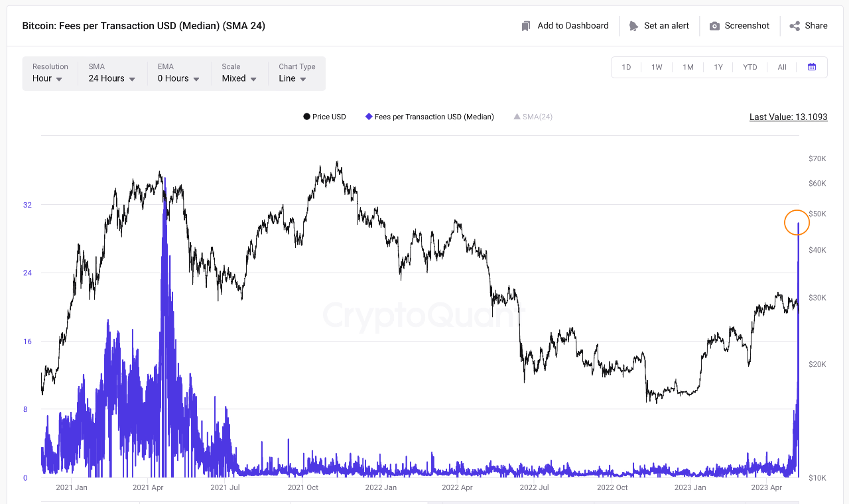Switch to the 1Y time range

point(718,67)
